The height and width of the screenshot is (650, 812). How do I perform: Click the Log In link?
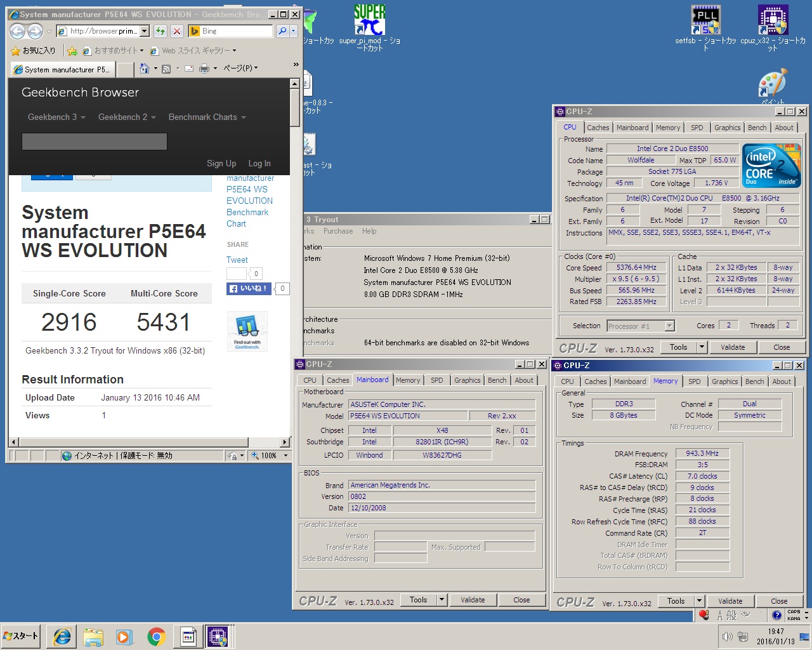coord(259,163)
